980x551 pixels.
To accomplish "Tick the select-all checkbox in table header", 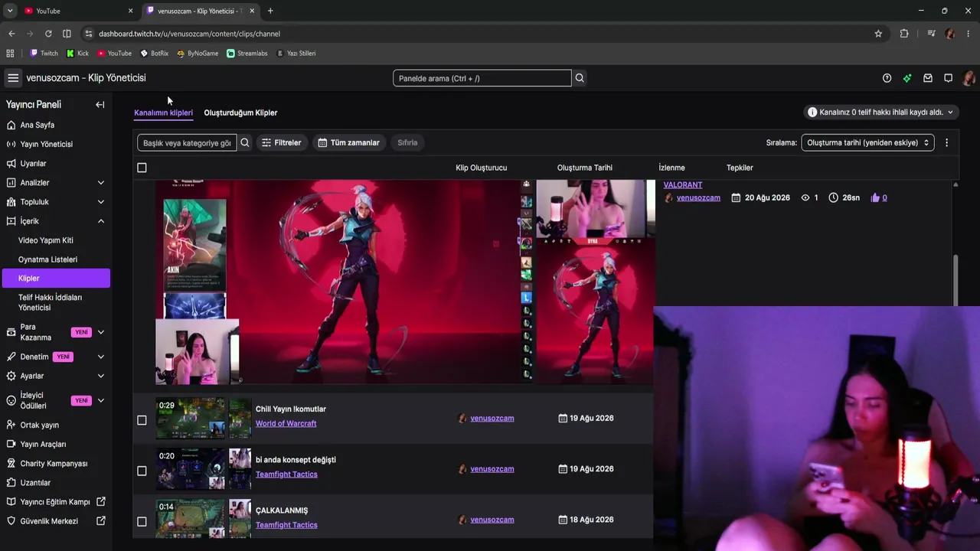I will pos(142,168).
